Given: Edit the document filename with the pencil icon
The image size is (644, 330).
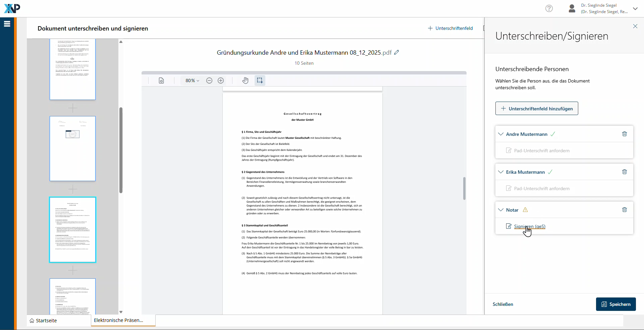Looking at the screenshot, I should pyautogui.click(x=396, y=52).
